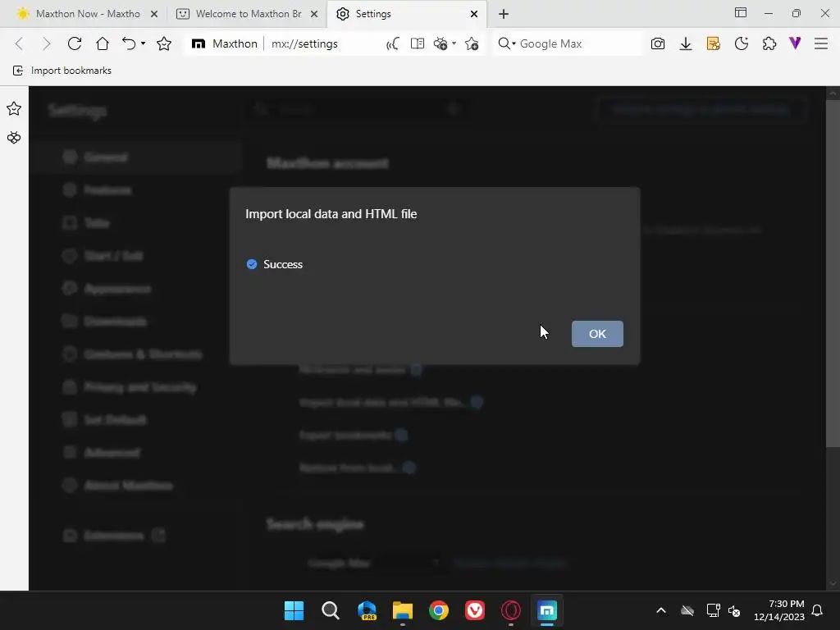Click the purple V extension icon

(x=795, y=43)
